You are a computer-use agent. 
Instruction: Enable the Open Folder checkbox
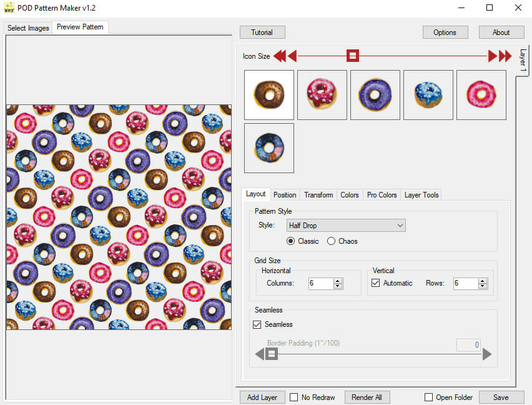(428, 397)
